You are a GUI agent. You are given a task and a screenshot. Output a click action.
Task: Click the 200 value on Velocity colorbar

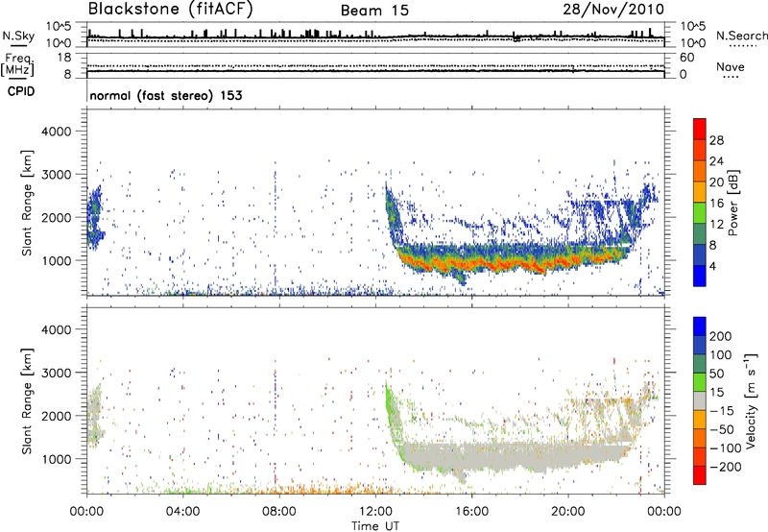[x=721, y=336]
